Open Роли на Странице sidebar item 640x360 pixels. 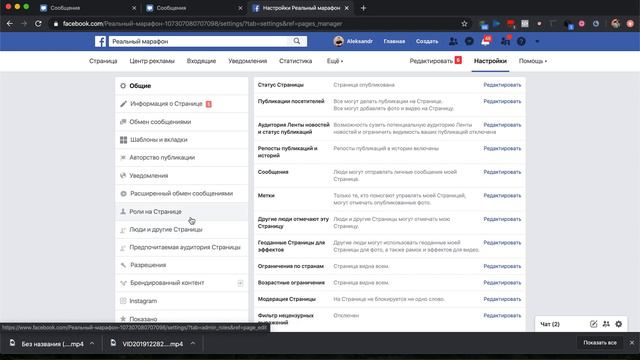click(x=182, y=211)
